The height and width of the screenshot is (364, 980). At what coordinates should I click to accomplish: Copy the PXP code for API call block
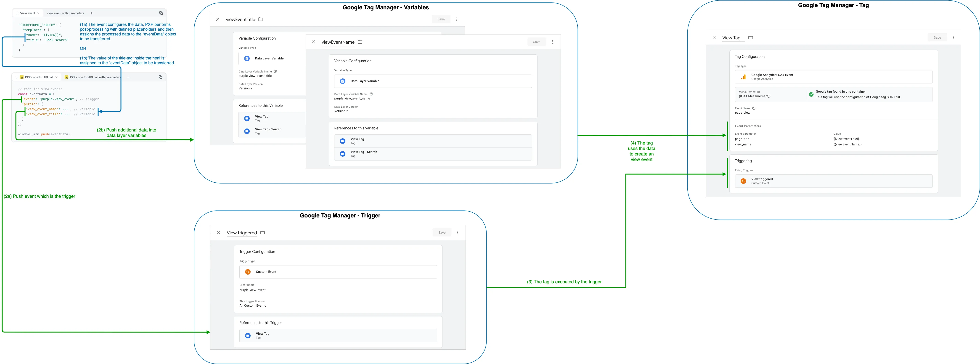(161, 77)
